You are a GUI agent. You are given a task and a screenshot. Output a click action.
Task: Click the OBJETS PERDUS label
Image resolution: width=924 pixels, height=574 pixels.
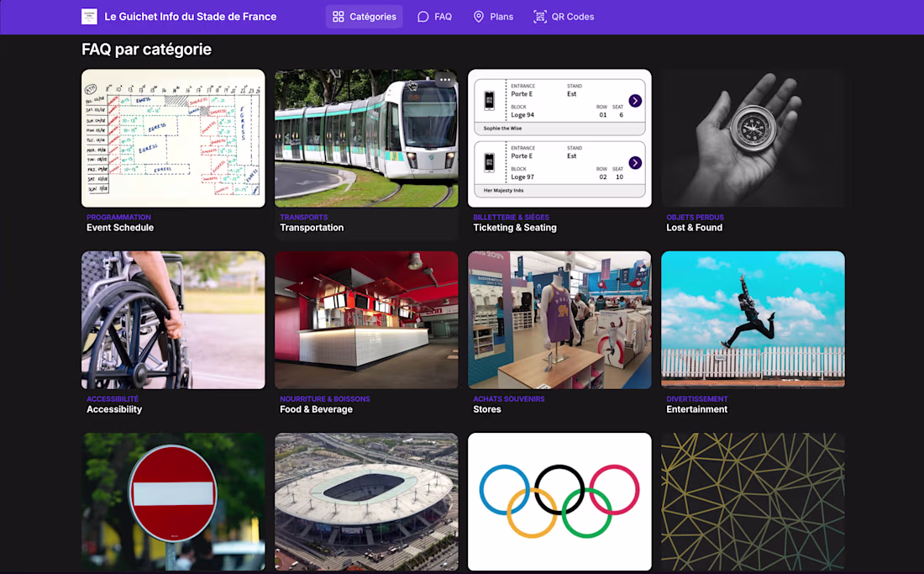(x=695, y=217)
